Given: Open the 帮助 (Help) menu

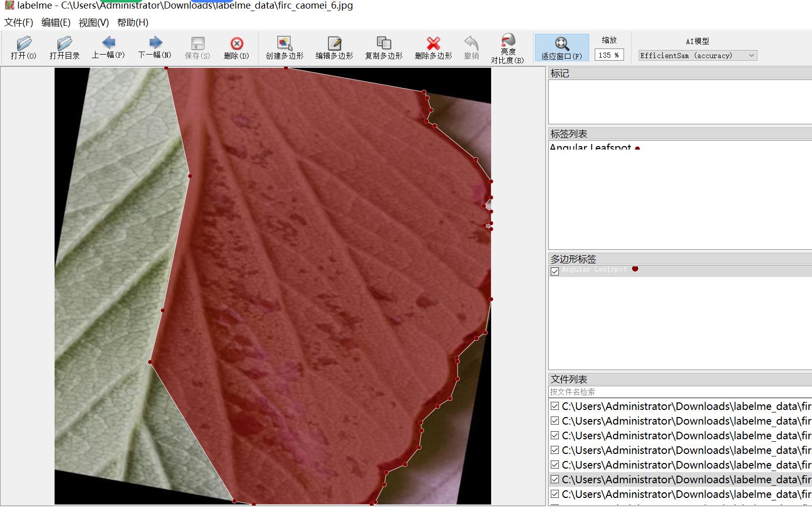Looking at the screenshot, I should [131, 23].
